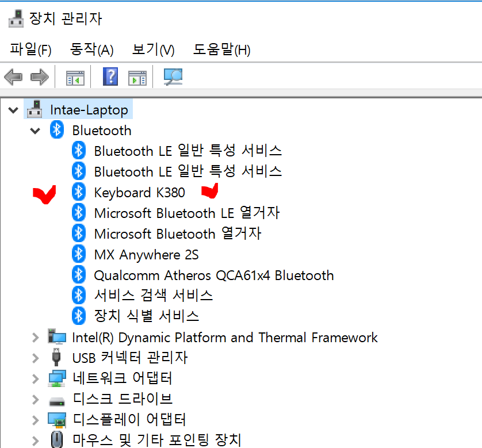Select 장치 식별 서비스 entry
This screenshot has width=482, height=448.
pos(147,316)
